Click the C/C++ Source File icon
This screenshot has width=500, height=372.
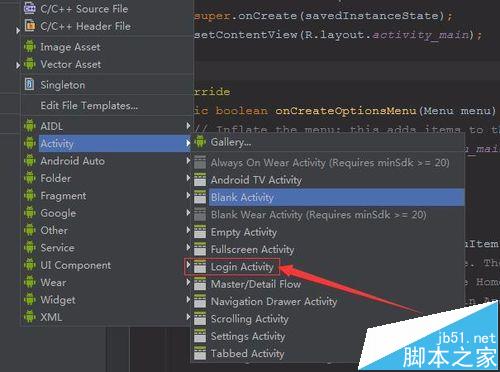click(30, 8)
